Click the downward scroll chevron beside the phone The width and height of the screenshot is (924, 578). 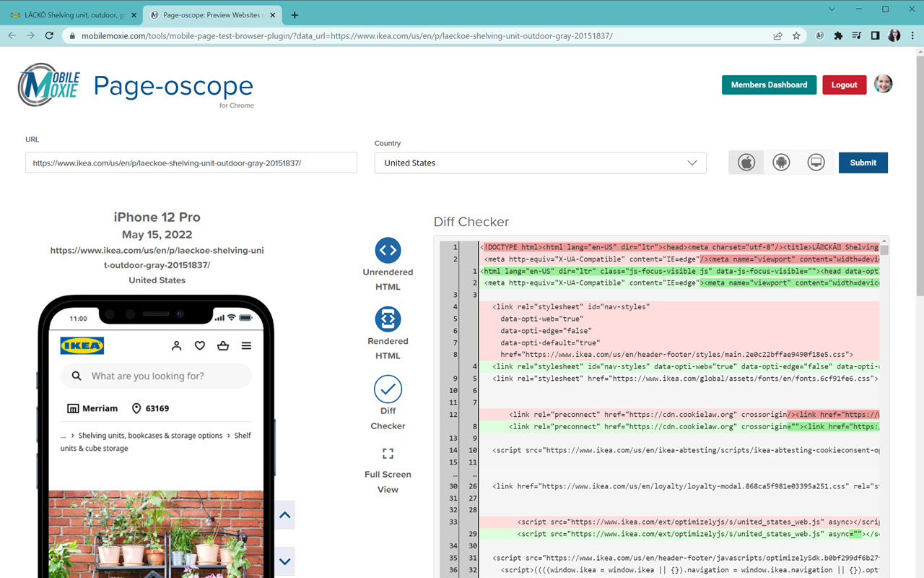(284, 561)
